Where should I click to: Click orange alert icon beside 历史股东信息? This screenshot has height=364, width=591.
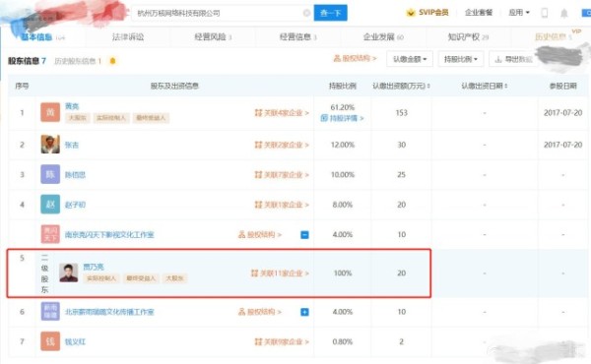tap(112, 61)
